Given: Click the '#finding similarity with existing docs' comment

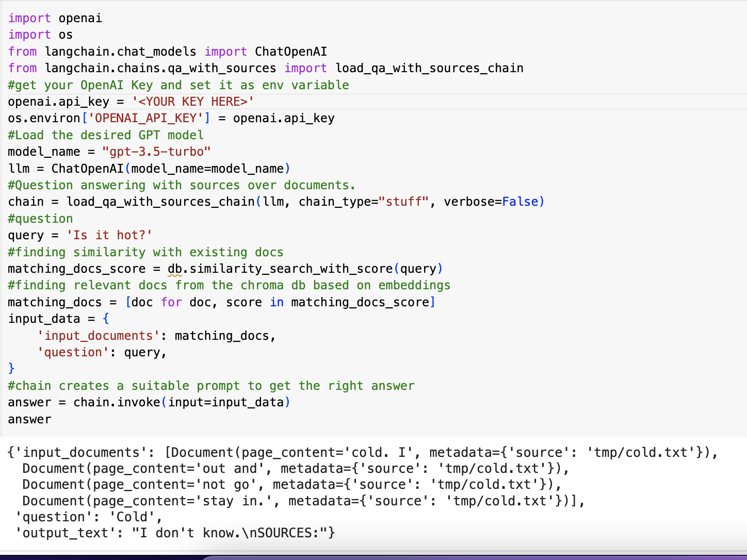Looking at the screenshot, I should pos(145,252).
